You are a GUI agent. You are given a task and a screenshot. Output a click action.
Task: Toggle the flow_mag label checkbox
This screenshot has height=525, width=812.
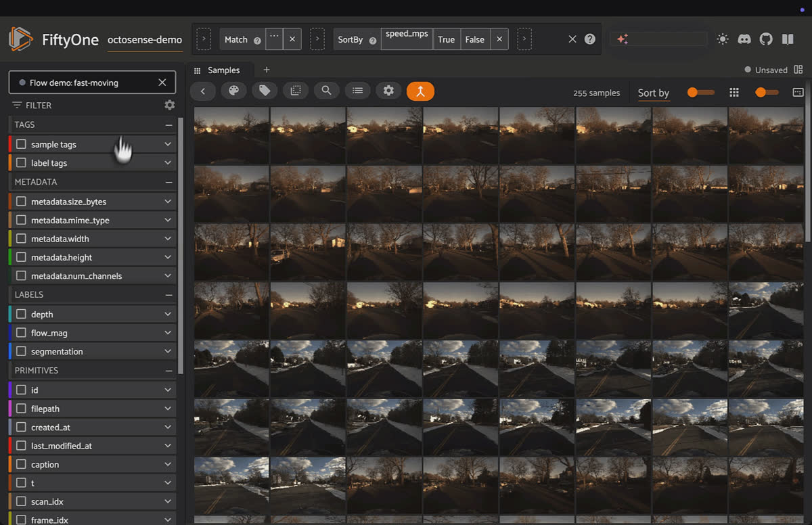click(x=22, y=333)
